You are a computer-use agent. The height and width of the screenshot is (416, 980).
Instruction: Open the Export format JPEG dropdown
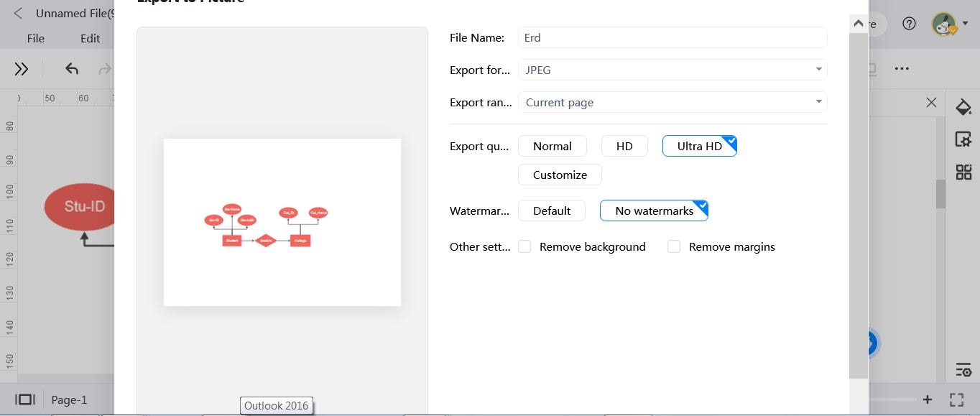[672, 70]
